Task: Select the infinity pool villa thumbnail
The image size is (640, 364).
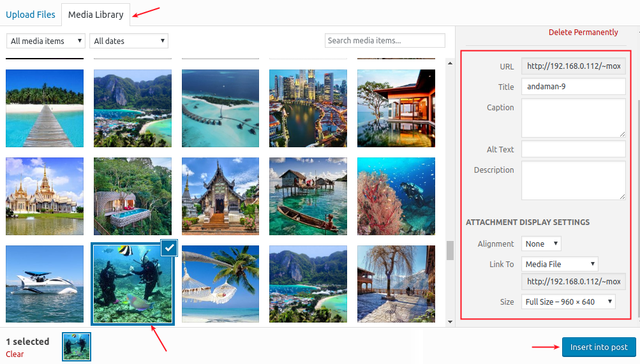Action: 396,108
